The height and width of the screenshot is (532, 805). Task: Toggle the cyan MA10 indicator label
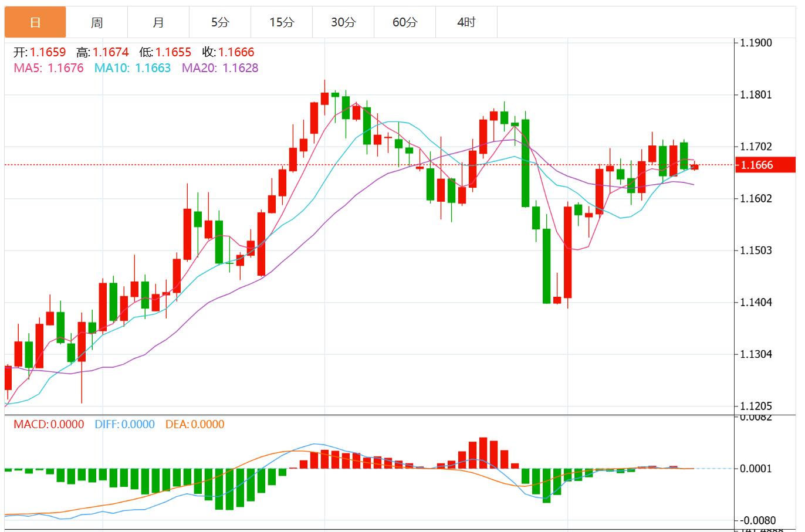tap(130, 69)
